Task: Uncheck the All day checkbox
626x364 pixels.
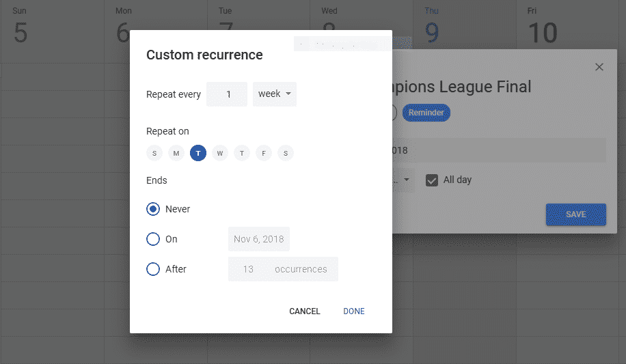Action: point(432,180)
